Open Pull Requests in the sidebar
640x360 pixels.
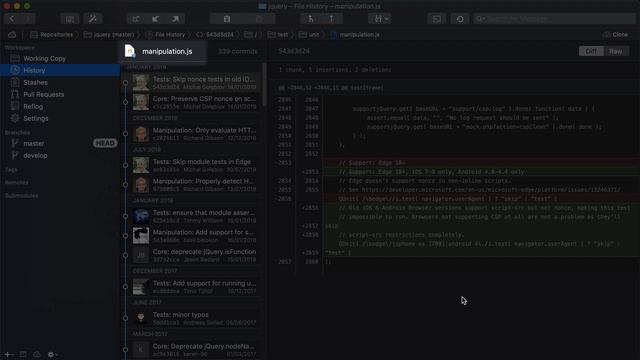click(x=60, y=94)
